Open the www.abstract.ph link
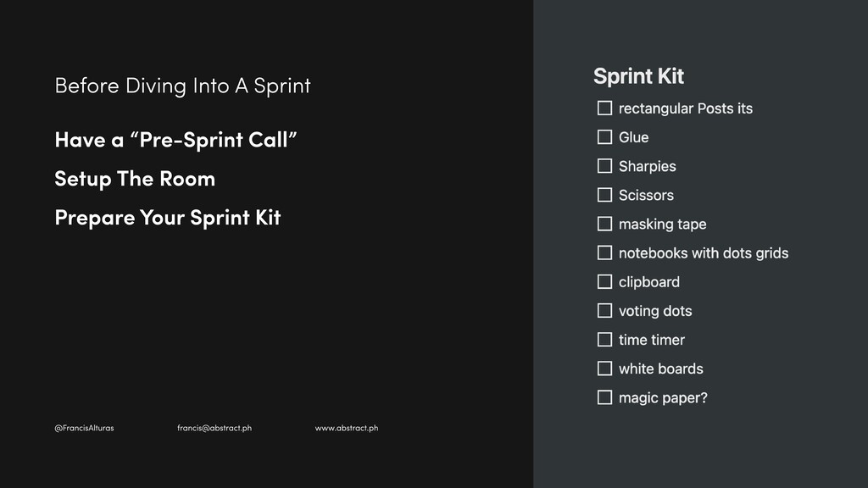The width and height of the screenshot is (868, 488). pos(347,428)
